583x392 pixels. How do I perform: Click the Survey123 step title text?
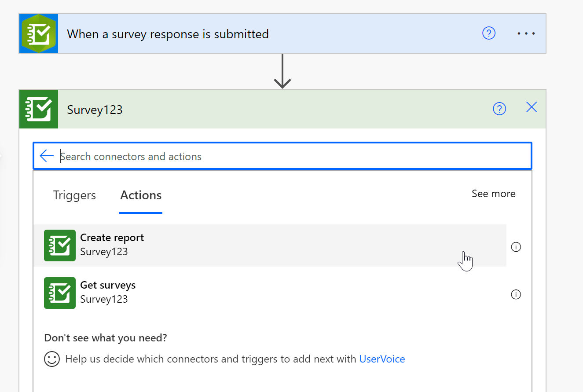pos(95,110)
